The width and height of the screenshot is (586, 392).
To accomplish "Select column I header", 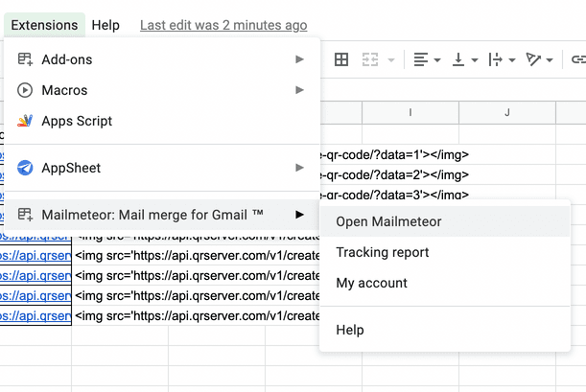I will pos(410,112).
